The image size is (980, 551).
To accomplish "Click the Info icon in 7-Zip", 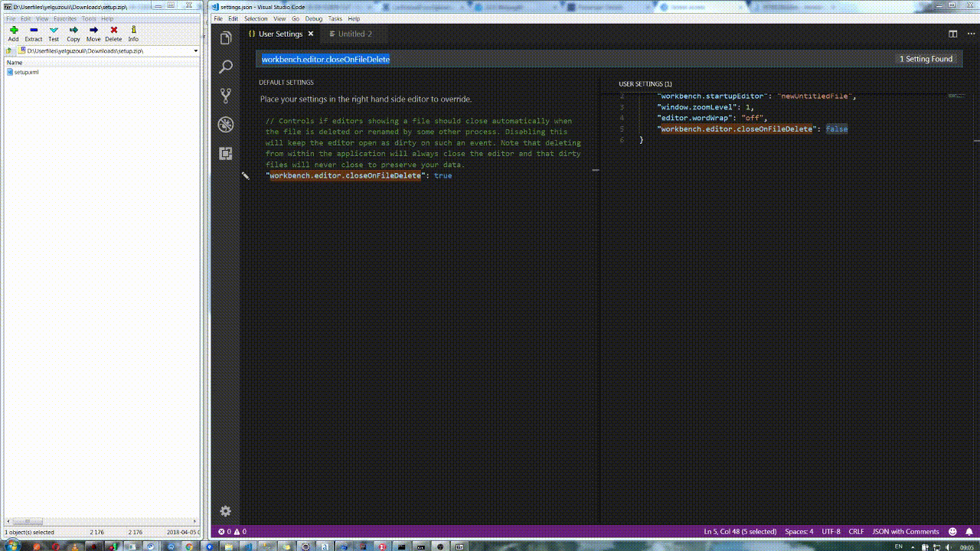I will click(133, 33).
